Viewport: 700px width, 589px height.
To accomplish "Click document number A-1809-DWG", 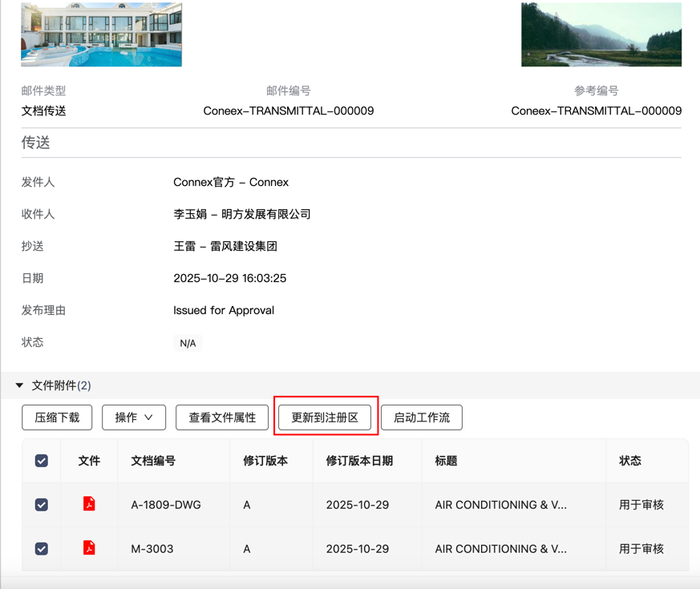I will pos(166,505).
